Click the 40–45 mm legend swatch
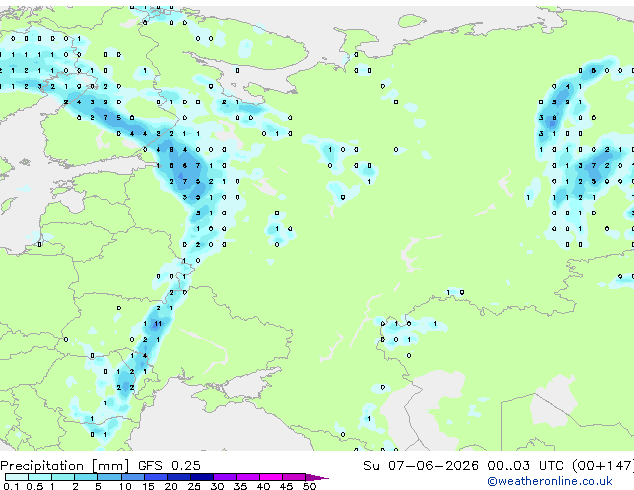Screen dimensions: 634x490 tap(271, 477)
